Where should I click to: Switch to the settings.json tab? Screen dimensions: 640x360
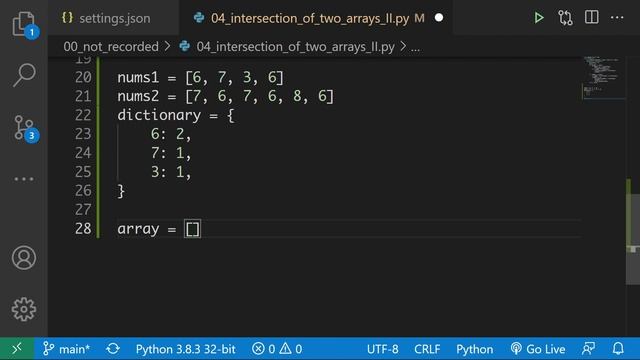coord(106,18)
